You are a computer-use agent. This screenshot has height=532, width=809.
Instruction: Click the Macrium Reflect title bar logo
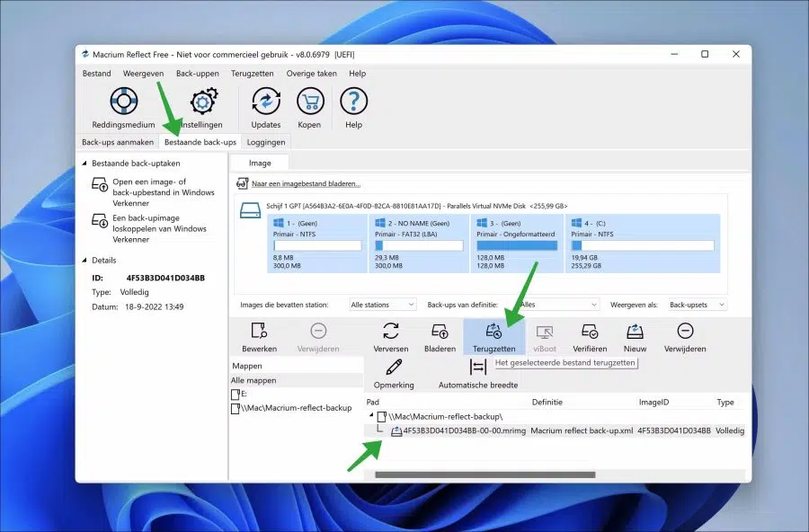(x=85, y=54)
